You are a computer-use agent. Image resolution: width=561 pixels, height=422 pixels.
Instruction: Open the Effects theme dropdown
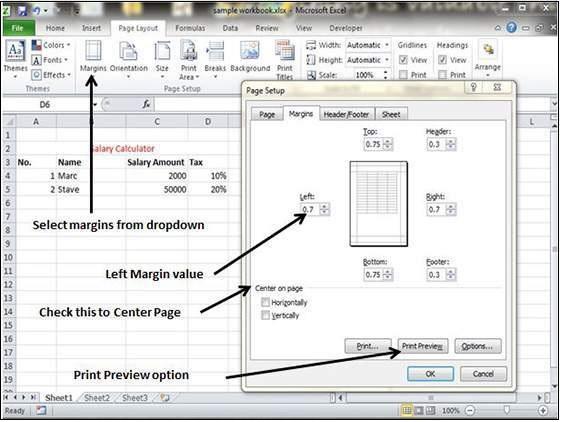point(51,75)
